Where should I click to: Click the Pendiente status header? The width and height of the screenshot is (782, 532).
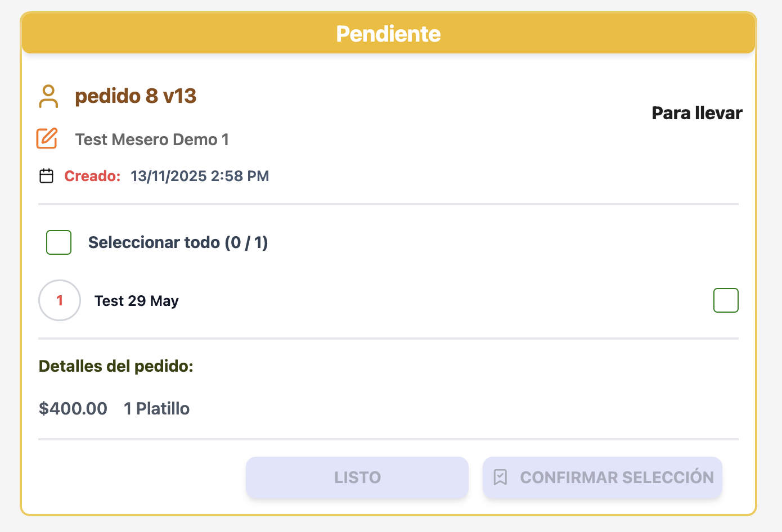click(x=388, y=34)
